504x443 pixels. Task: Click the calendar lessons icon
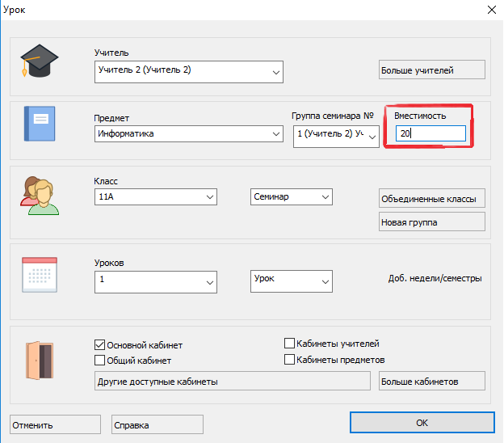click(40, 276)
